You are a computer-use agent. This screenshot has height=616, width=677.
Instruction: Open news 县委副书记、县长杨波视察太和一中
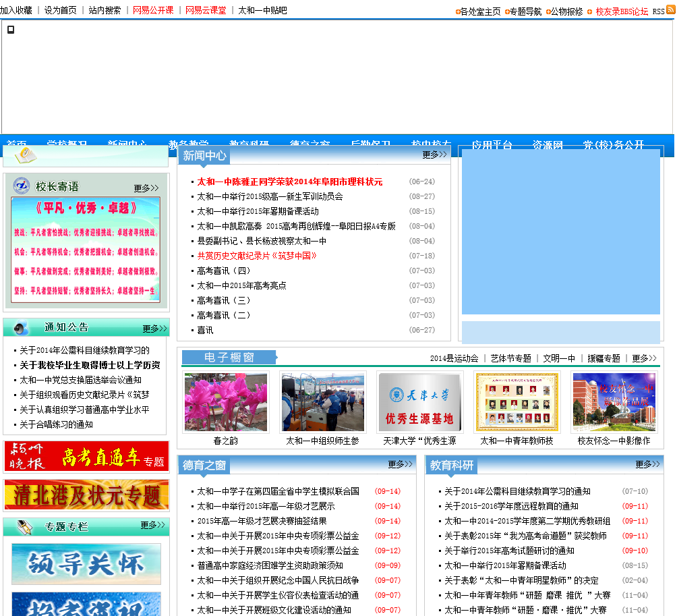tap(262, 241)
